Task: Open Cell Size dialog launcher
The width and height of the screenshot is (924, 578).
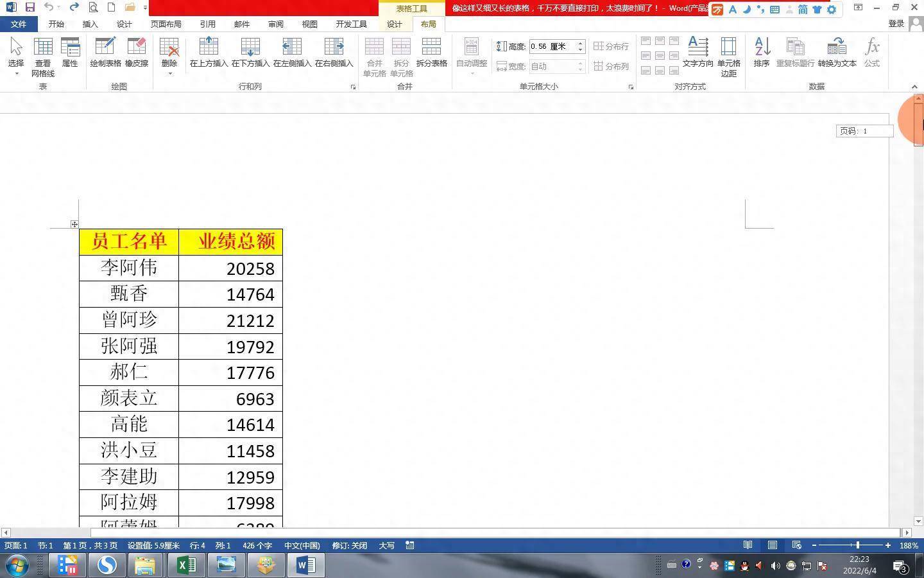Action: pos(631,87)
